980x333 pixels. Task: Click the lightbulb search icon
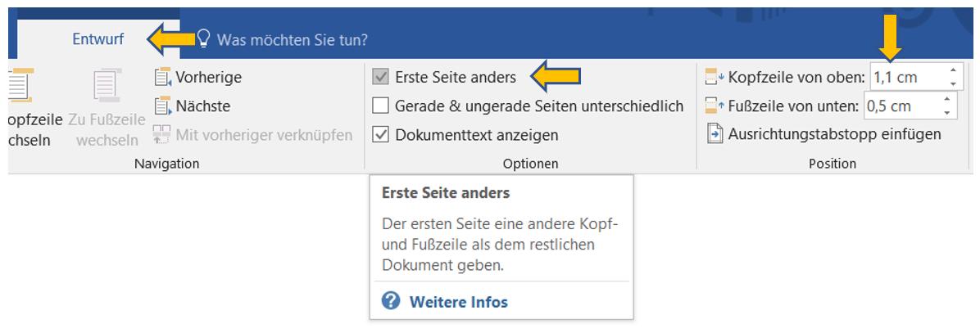204,38
